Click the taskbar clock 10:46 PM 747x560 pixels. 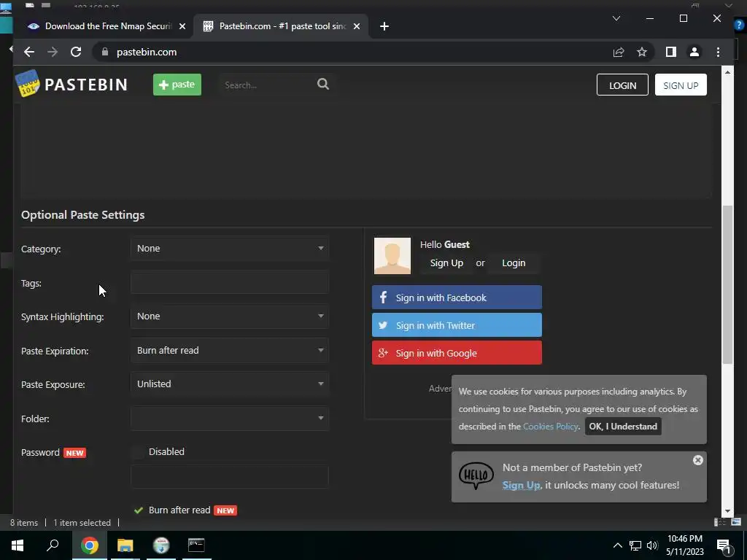tap(684, 539)
